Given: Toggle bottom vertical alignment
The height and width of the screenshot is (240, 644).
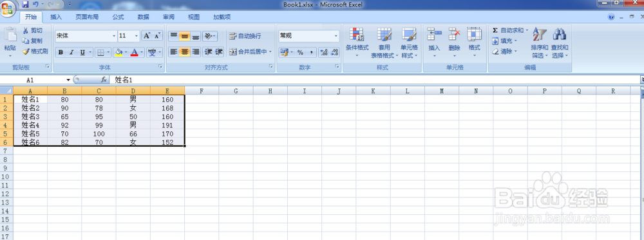Looking at the screenshot, I should coord(196,35).
